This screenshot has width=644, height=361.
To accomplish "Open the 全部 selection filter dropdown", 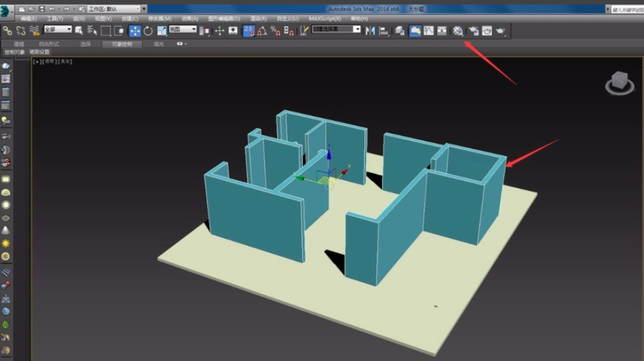I will pos(57,30).
